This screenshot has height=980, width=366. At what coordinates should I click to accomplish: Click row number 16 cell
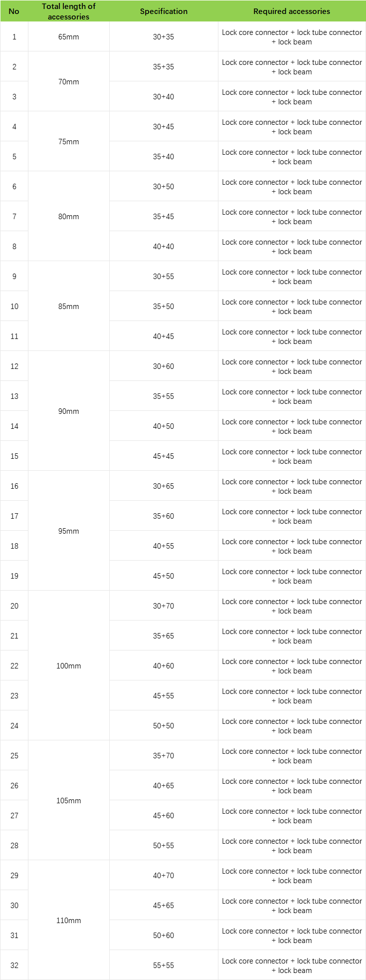(x=14, y=486)
